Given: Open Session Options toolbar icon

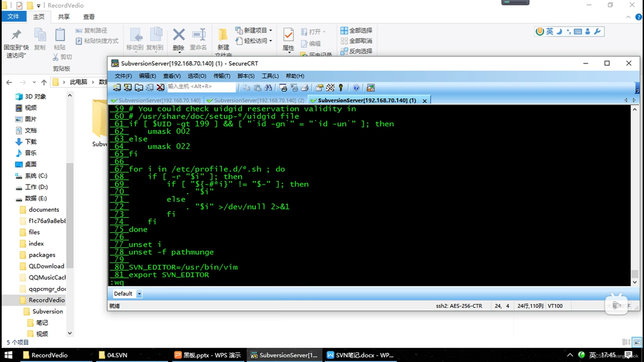Looking at the screenshot, I should (319, 88).
